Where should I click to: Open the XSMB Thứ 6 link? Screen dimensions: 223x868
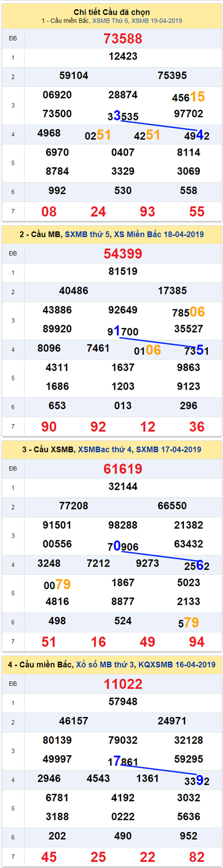click(x=111, y=21)
